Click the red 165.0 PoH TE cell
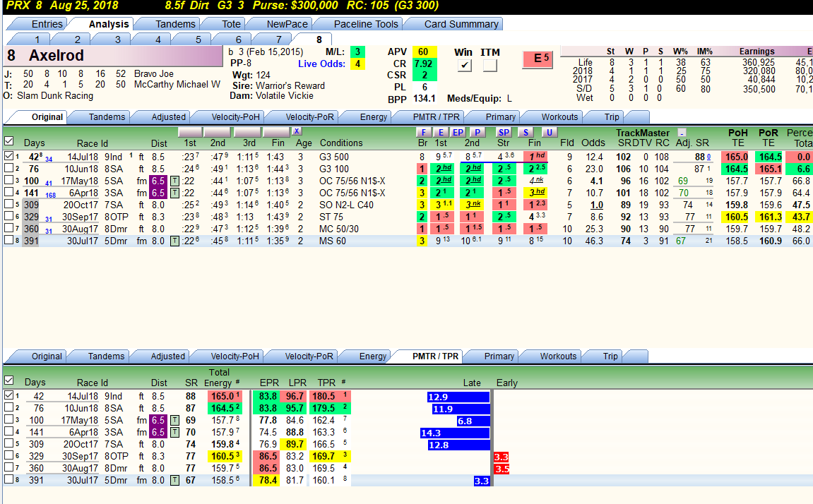Image resolution: width=813 pixels, height=504 pixels. click(737, 157)
